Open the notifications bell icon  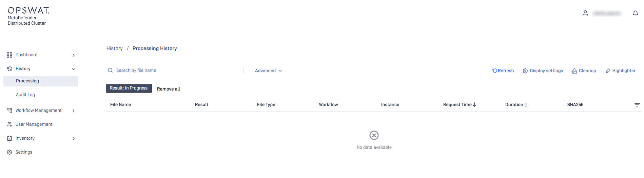pos(636,14)
